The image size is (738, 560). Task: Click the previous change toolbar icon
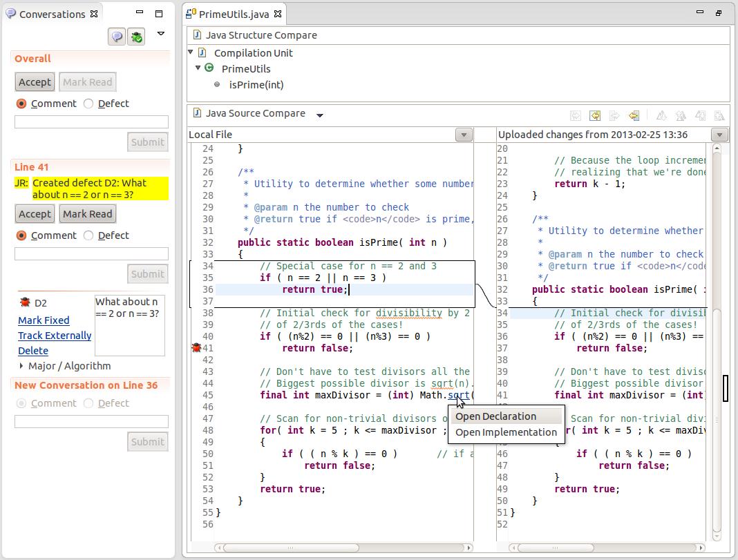(719, 115)
